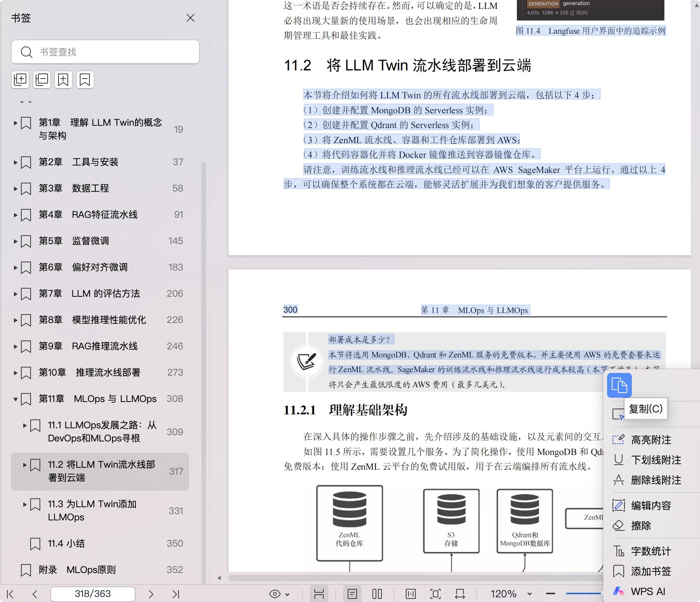Screen dimensions: 700x602
Task: Copy selected text with copy icon
Action: tap(619, 385)
